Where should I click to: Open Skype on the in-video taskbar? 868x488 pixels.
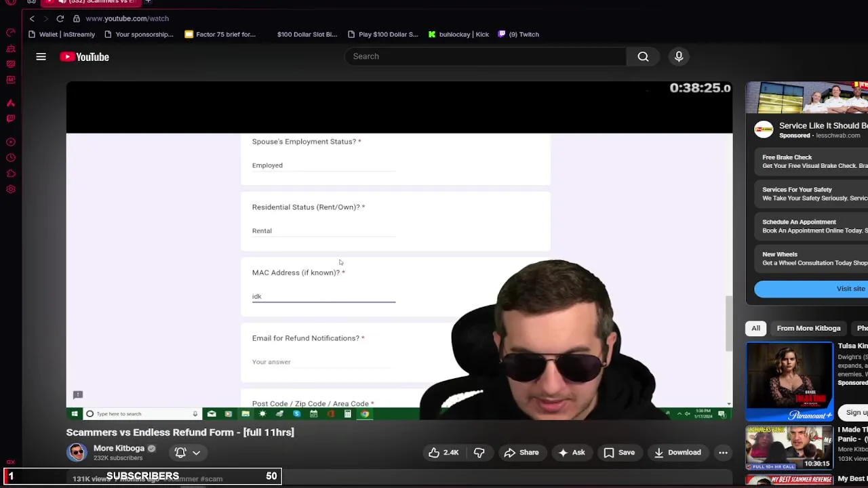point(296,413)
